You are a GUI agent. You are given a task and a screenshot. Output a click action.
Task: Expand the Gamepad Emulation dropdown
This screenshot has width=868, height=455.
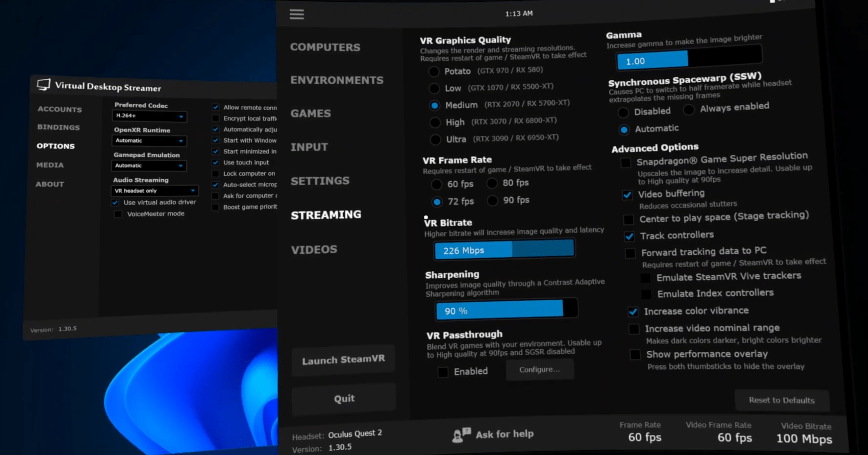coord(149,165)
